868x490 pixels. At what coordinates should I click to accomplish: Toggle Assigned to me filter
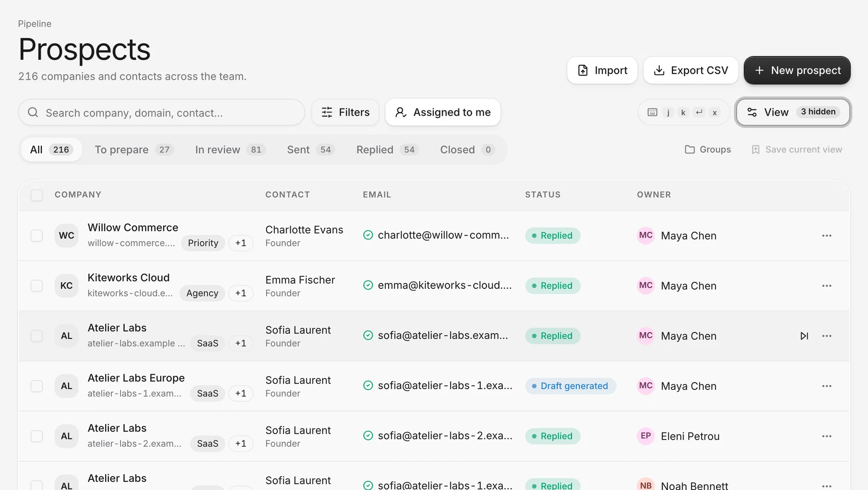[x=443, y=112]
